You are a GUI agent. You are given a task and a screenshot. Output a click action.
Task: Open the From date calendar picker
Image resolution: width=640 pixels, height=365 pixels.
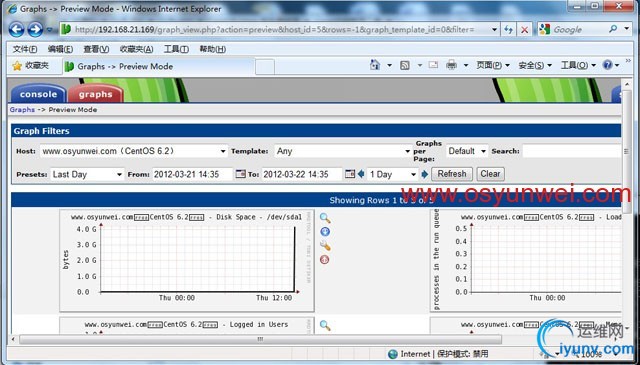[240, 174]
